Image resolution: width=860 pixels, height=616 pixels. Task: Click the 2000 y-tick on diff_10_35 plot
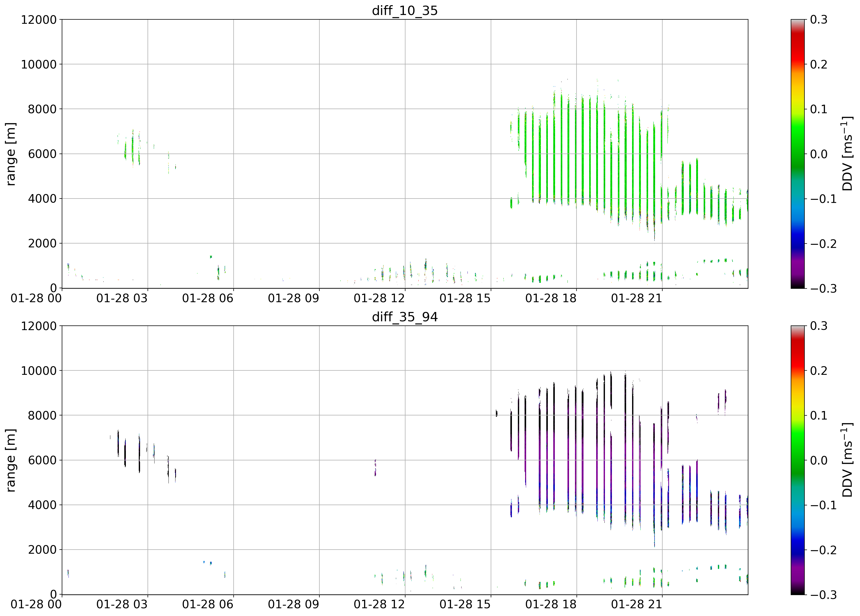pos(42,244)
